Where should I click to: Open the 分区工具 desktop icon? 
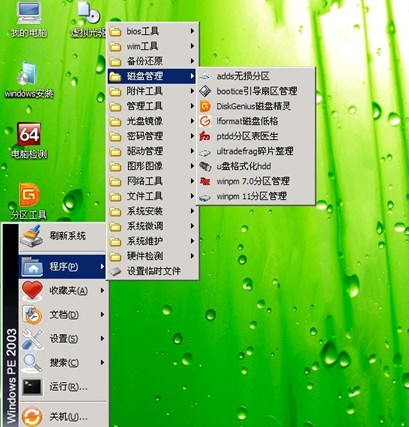pos(29,201)
